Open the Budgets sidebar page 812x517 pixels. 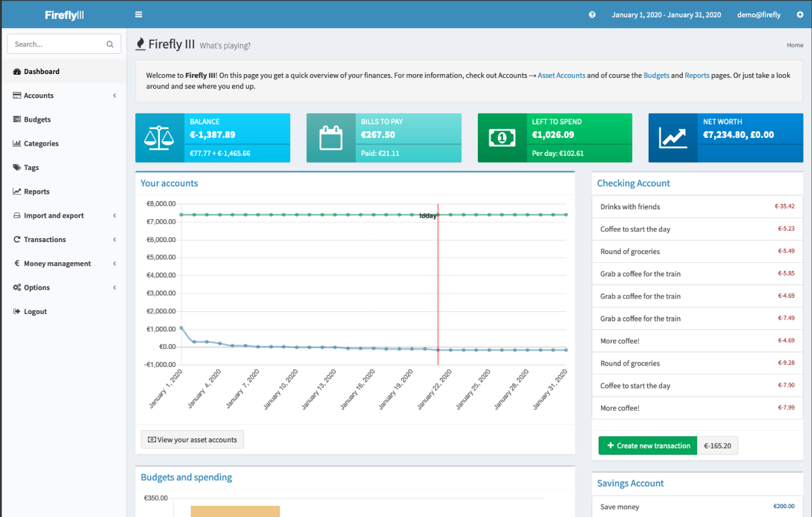point(37,120)
